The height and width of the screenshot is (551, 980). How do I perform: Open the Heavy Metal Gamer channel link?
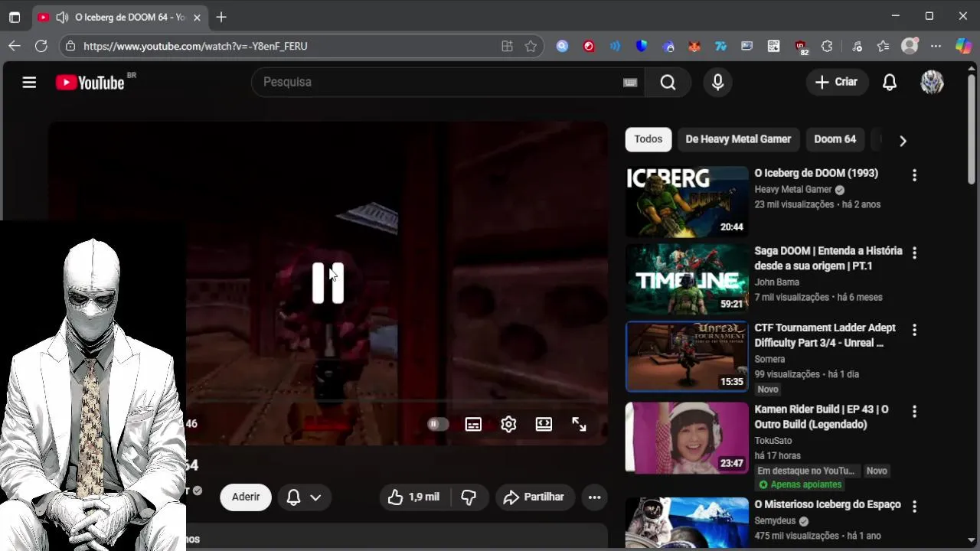point(793,190)
